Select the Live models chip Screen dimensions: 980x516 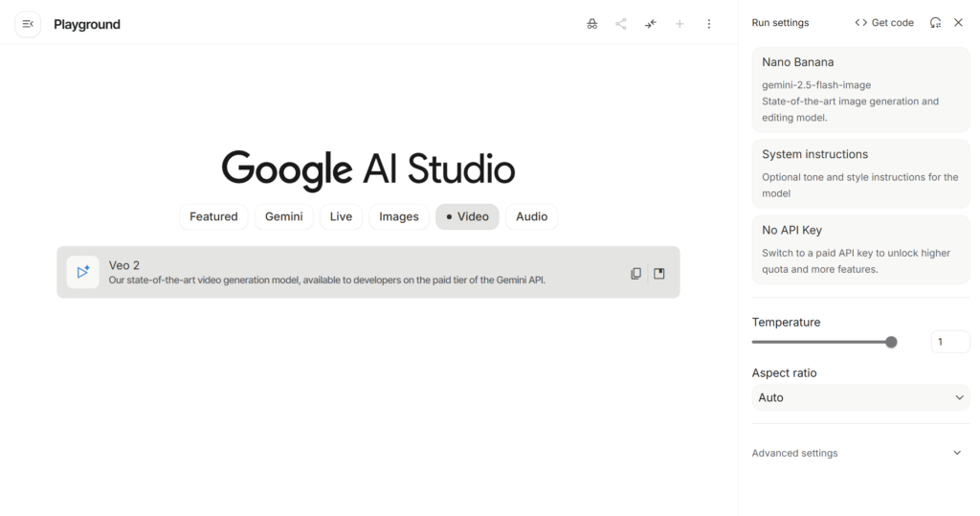[341, 217]
